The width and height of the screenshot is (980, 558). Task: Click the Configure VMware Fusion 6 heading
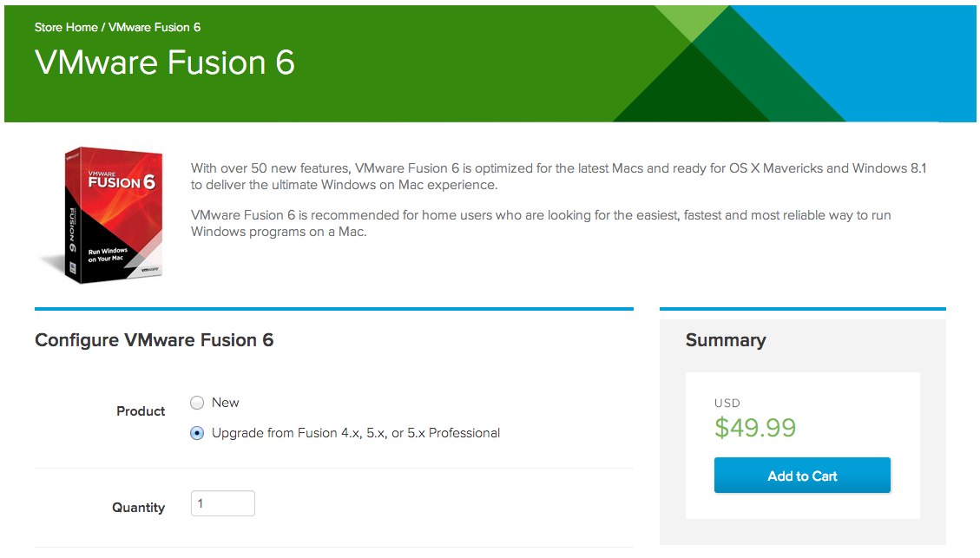tap(154, 340)
